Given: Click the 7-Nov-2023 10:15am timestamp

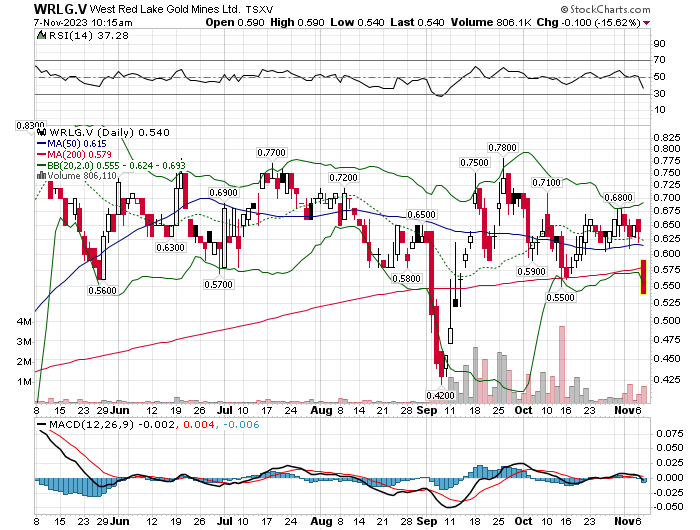Looking at the screenshot, I should tap(83, 22).
